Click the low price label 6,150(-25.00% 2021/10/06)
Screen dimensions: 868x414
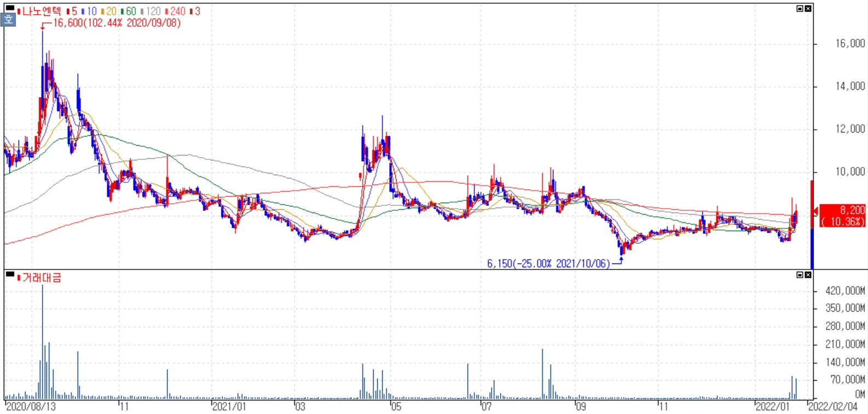548,263
